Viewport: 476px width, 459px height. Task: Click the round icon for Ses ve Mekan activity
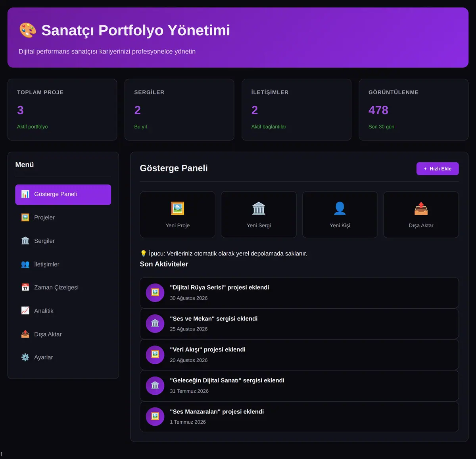(x=155, y=323)
